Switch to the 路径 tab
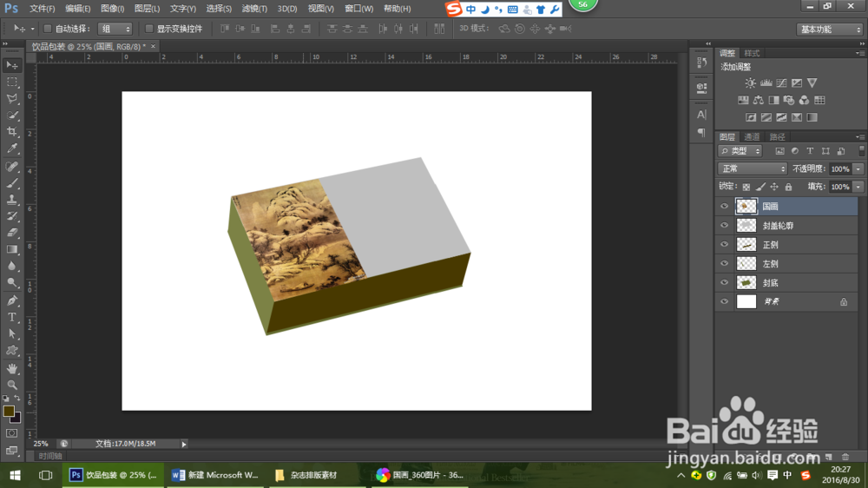The height and width of the screenshot is (488, 868). 777,137
